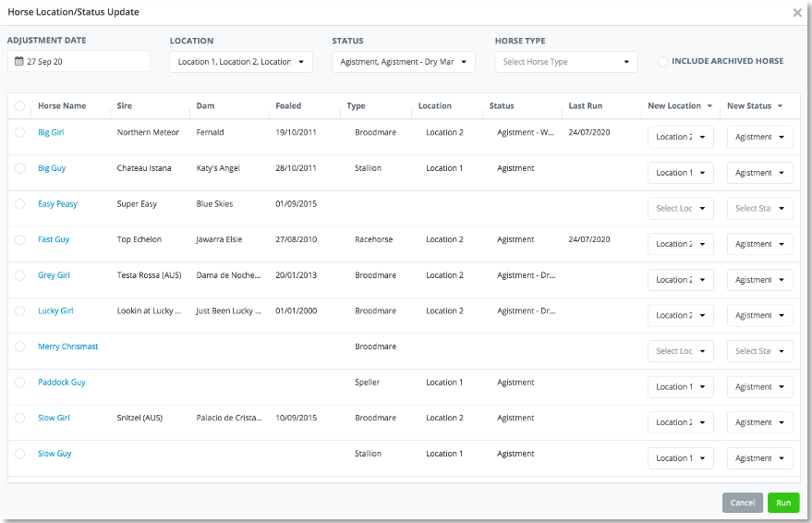Open Big Guy new status dropdown
The width and height of the screenshot is (812, 523).
[x=759, y=173]
